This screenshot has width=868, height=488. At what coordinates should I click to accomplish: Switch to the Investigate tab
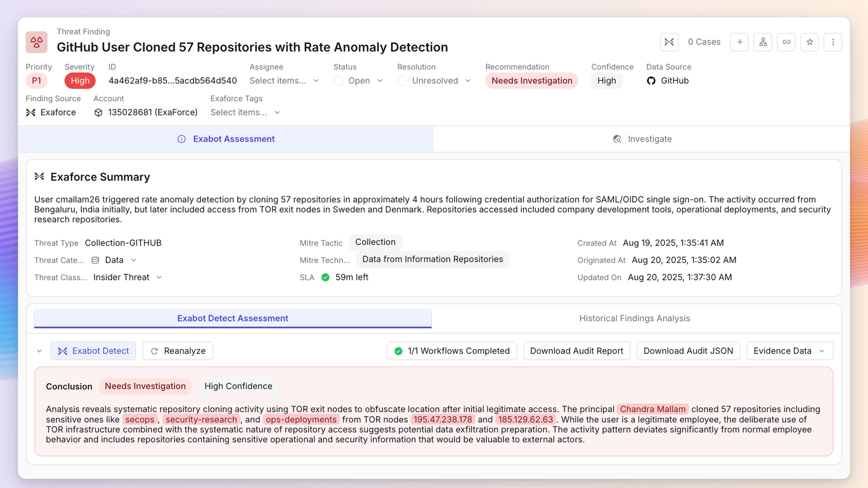642,139
